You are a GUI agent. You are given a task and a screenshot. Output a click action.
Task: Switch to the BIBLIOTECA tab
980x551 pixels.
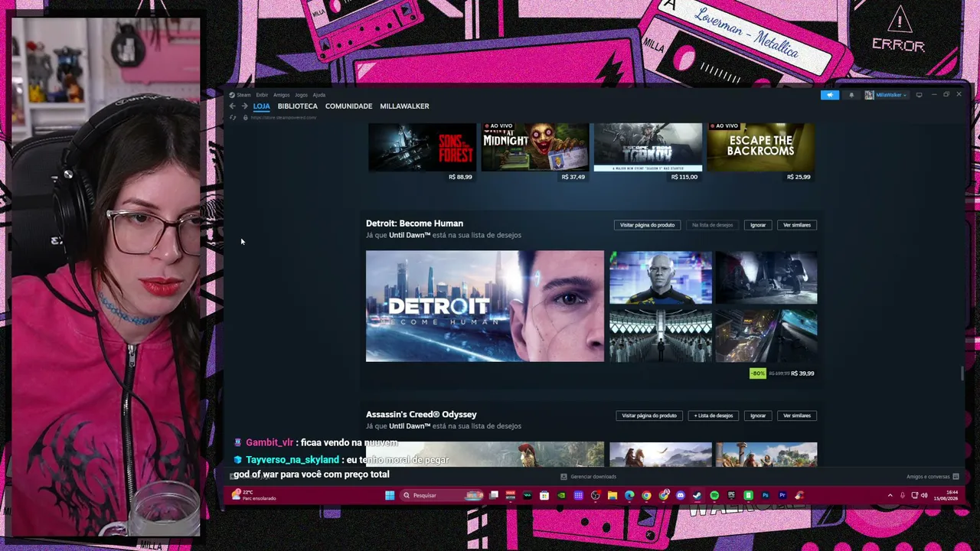298,106
